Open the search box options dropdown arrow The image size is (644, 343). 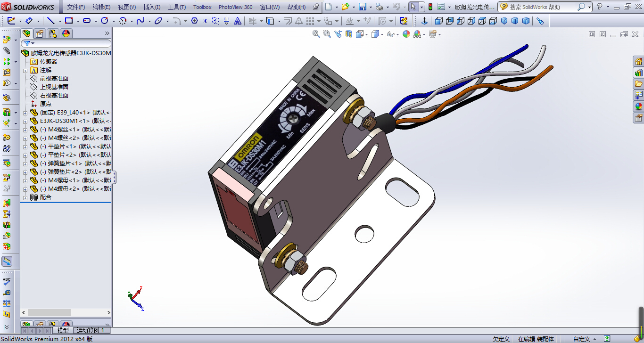(589, 7)
